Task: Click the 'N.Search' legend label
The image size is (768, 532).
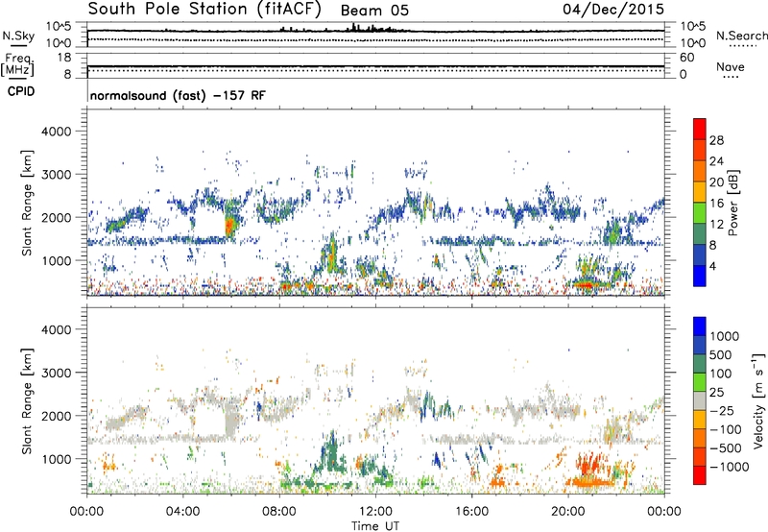Action: pos(741,36)
